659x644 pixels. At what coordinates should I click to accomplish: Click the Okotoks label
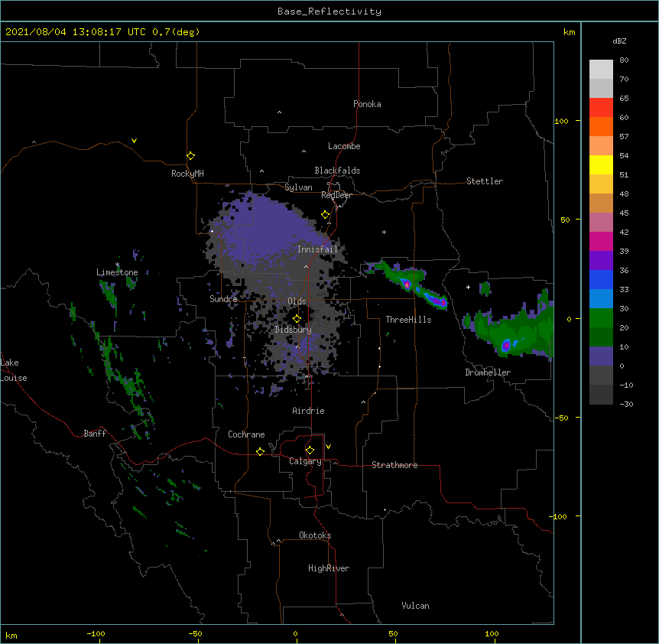coord(315,535)
